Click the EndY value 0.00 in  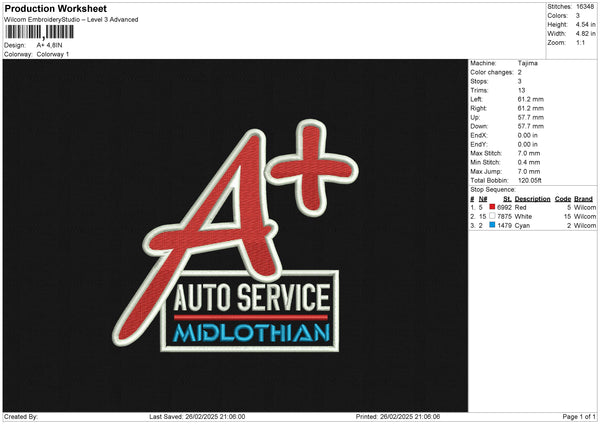tap(528, 144)
